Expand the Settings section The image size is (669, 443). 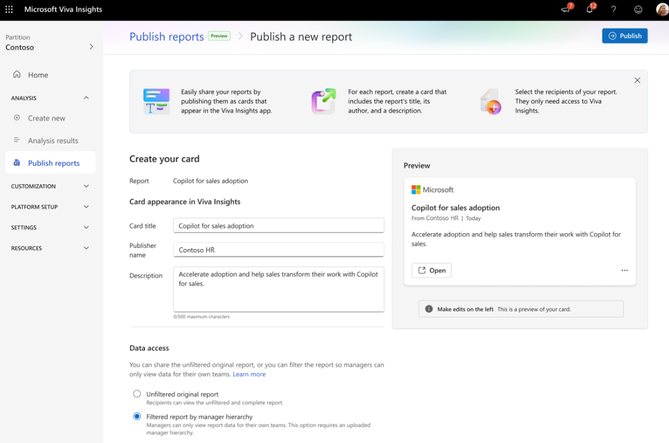[86, 227]
